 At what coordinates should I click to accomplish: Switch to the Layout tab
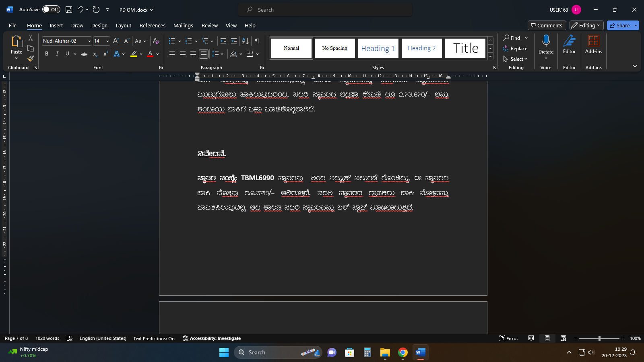[x=124, y=25]
